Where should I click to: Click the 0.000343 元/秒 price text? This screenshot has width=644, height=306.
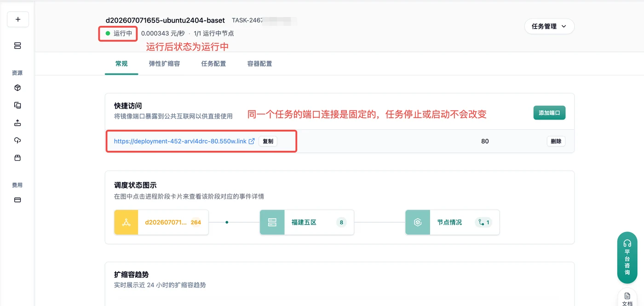(x=163, y=33)
